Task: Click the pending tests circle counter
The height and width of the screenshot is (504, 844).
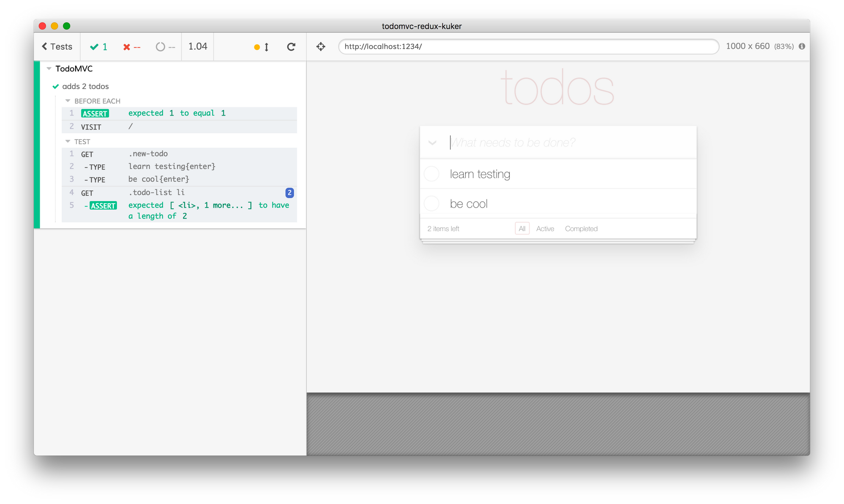Action: 165,47
